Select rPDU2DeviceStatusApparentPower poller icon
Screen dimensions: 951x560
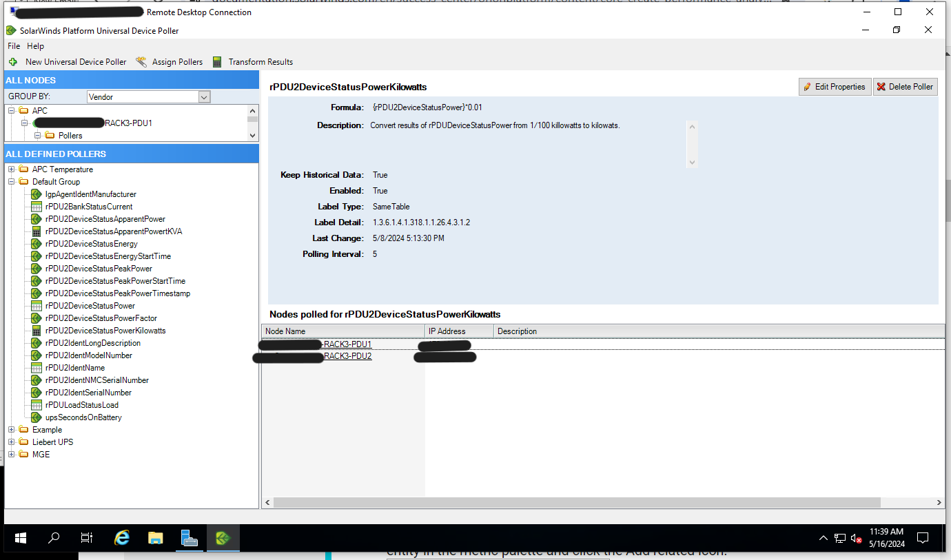tap(37, 219)
